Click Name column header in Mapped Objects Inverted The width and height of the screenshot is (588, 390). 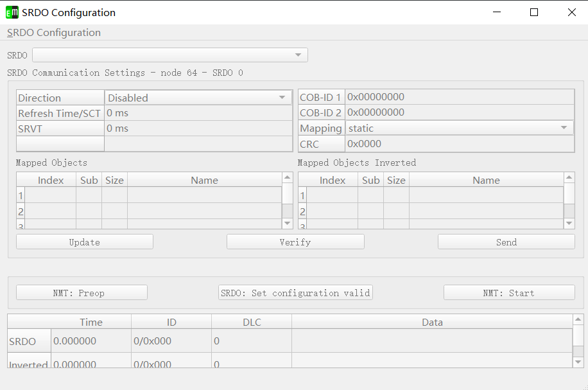(x=487, y=180)
